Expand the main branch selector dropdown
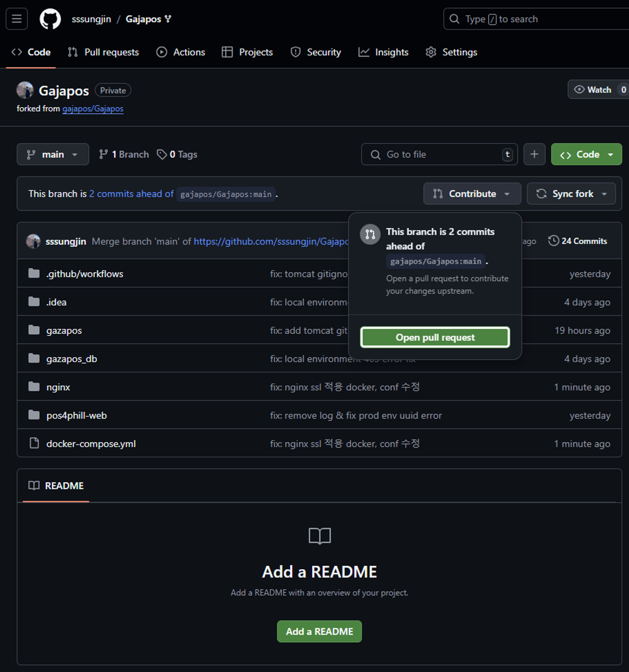 (53, 154)
